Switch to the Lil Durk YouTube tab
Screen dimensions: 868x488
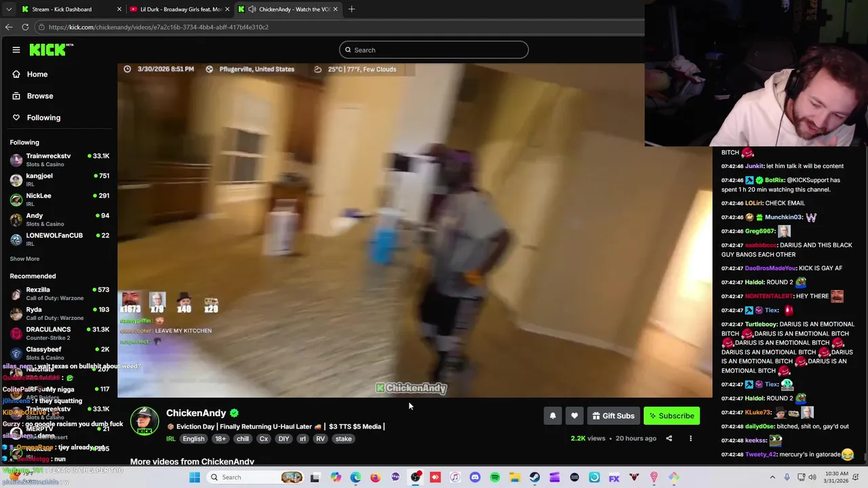coord(180,9)
